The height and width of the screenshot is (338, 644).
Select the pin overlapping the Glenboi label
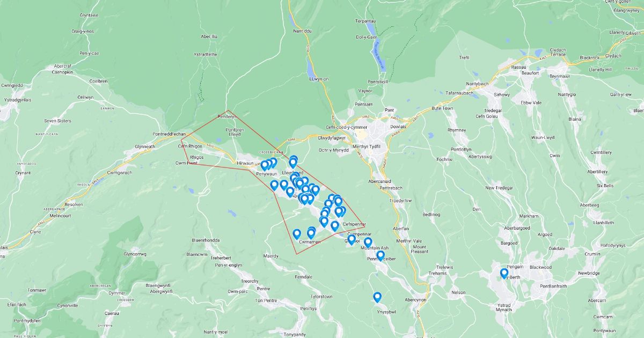pyautogui.click(x=352, y=240)
